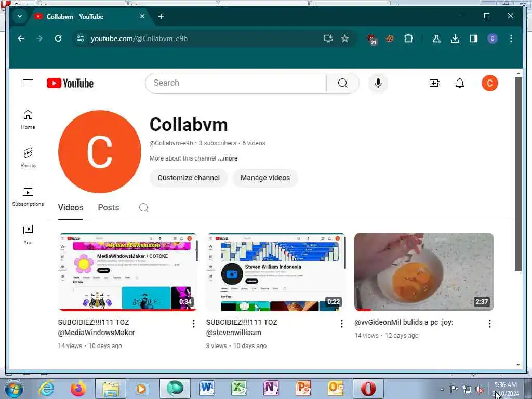Go to Home in the sidebar
The image size is (532, 399).
click(x=28, y=119)
